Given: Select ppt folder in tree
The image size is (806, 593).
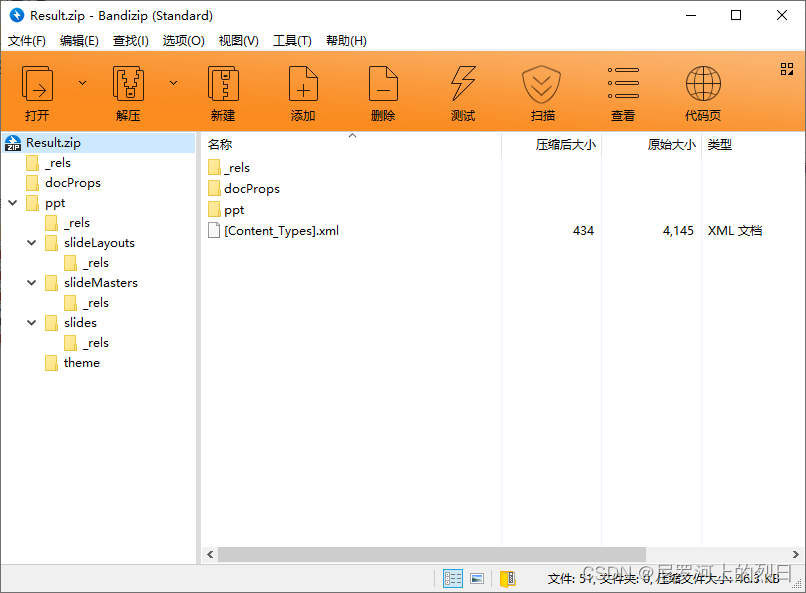Looking at the screenshot, I should (x=46, y=203).
